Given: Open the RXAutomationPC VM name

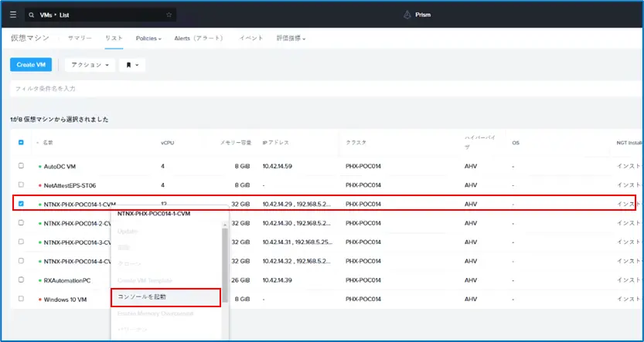Looking at the screenshot, I should pos(67,280).
